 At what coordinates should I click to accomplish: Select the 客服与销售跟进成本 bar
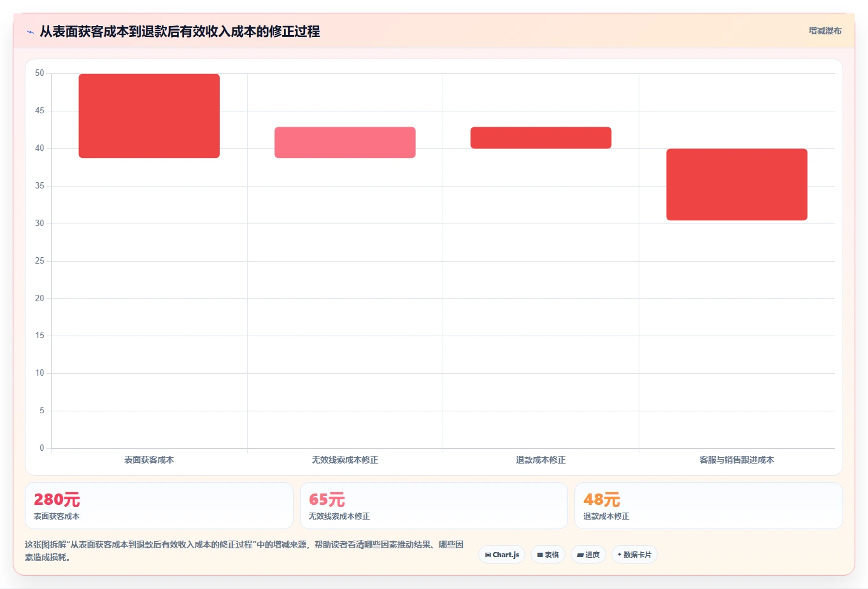point(737,185)
